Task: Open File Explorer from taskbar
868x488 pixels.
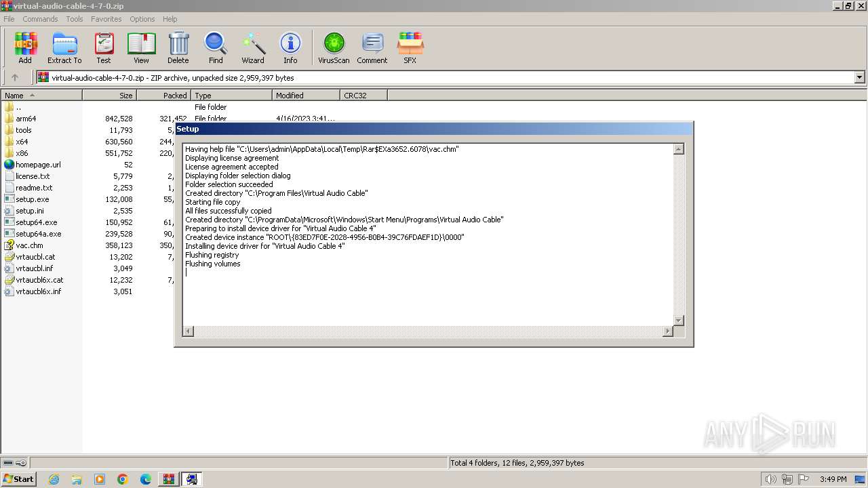Action: pos(77,479)
